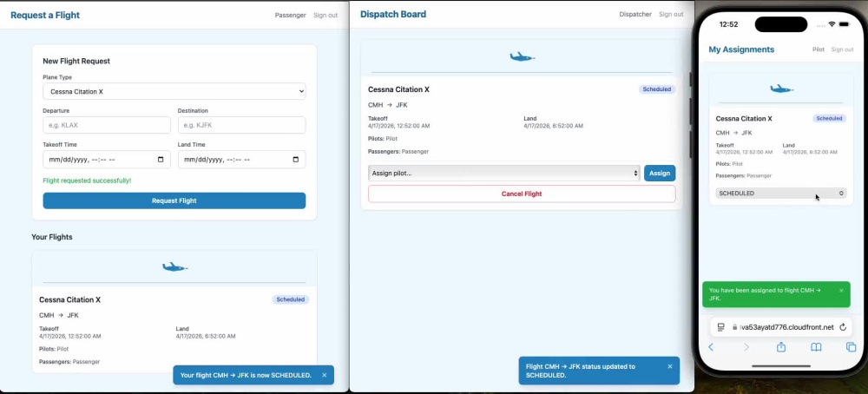Click the Request Flight button

(x=174, y=200)
